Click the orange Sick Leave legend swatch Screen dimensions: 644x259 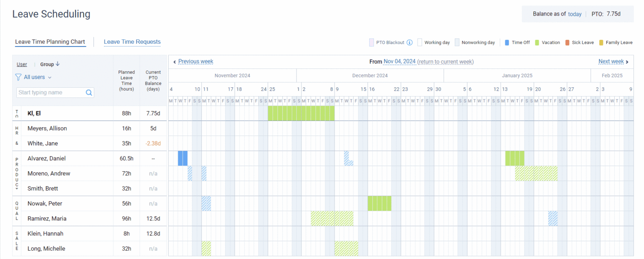tap(567, 42)
